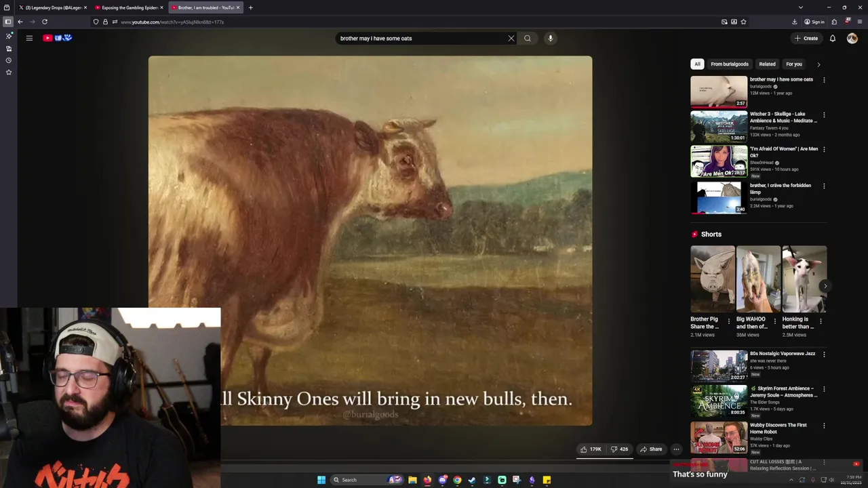This screenshot has width=868, height=488.
Task: Select the From burialgoods chip
Action: pyautogui.click(x=730, y=64)
